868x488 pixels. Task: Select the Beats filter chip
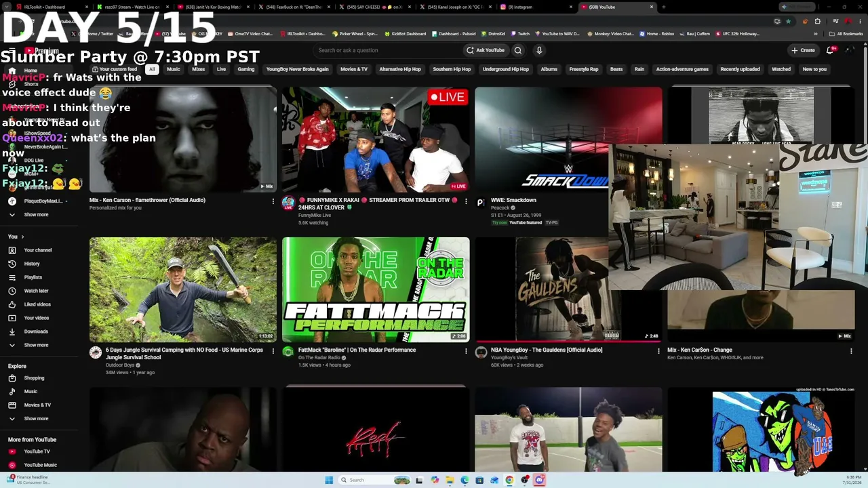click(616, 69)
